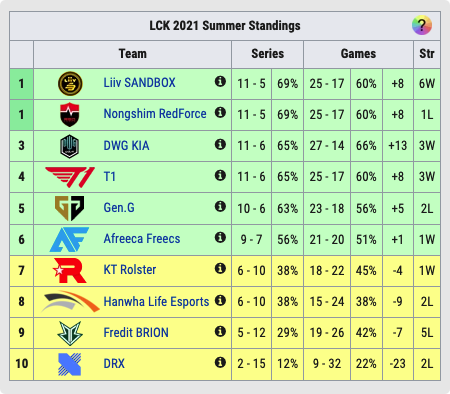Click the Afreeca Freecs logo image

click(x=69, y=239)
